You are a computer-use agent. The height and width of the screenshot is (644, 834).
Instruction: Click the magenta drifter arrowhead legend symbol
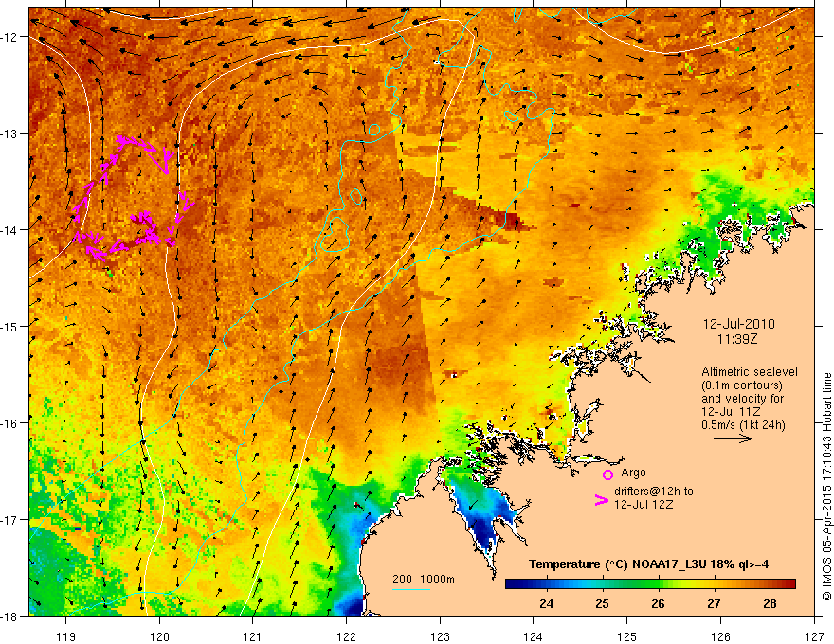pyautogui.click(x=601, y=500)
